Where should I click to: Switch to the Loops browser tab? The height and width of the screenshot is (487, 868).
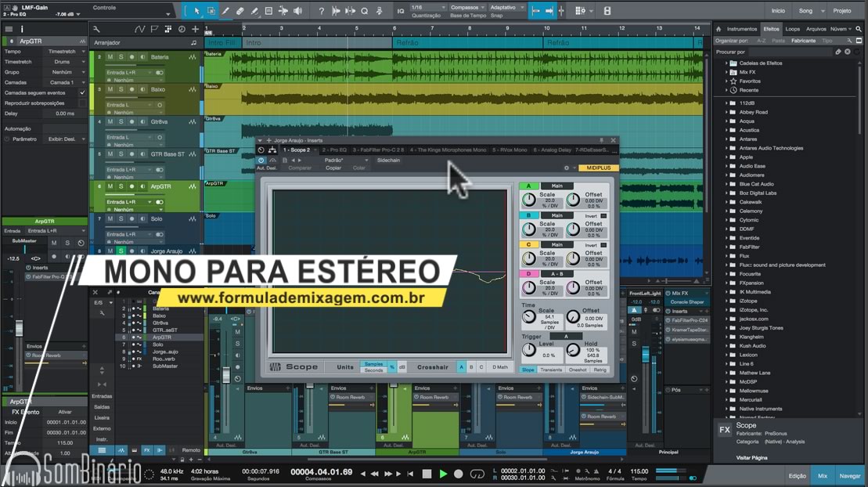[792, 29]
